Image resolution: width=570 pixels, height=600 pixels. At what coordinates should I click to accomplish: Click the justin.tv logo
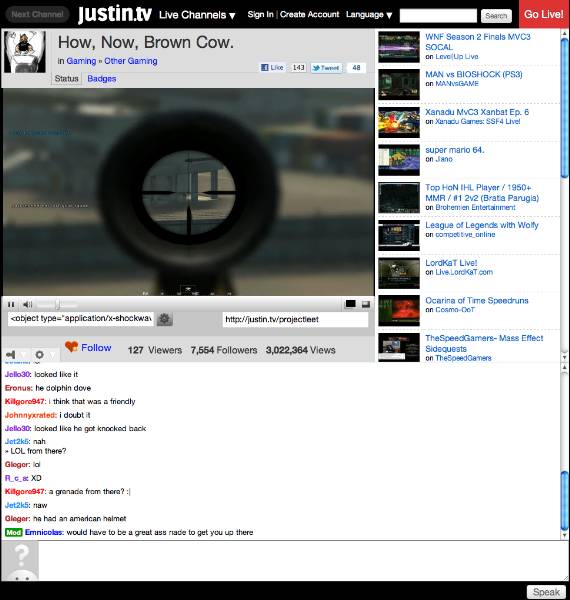point(115,15)
